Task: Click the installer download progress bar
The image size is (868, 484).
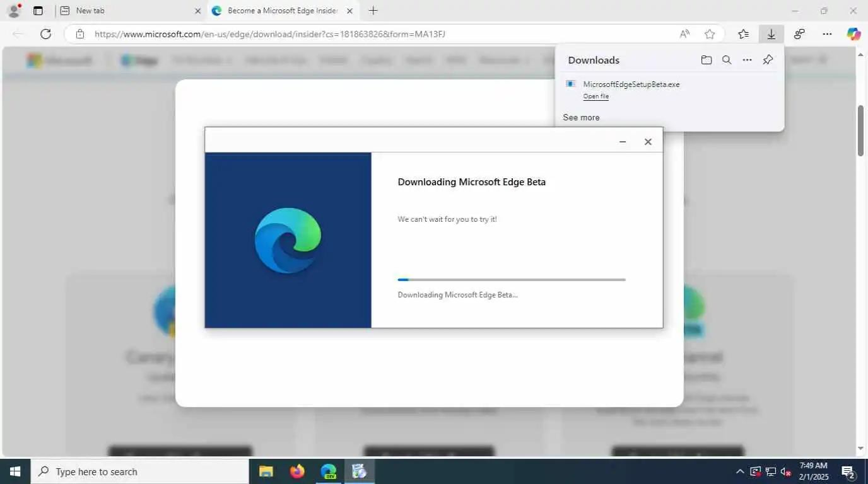Action: (x=512, y=279)
